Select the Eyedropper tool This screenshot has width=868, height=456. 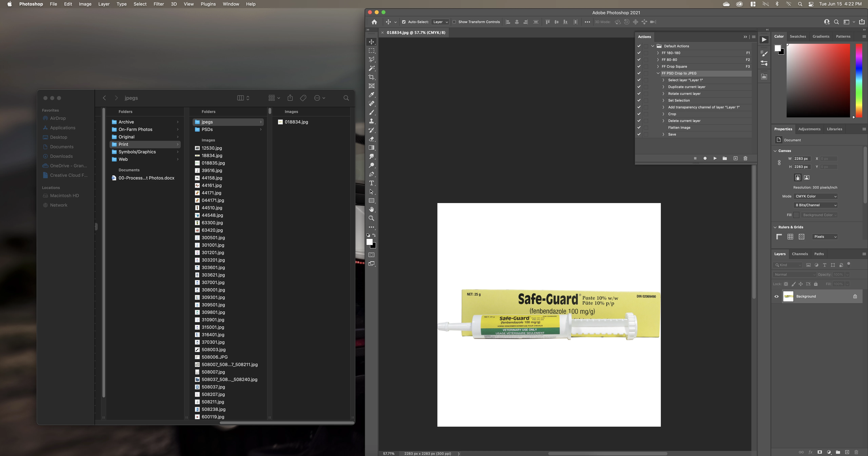coord(371,95)
